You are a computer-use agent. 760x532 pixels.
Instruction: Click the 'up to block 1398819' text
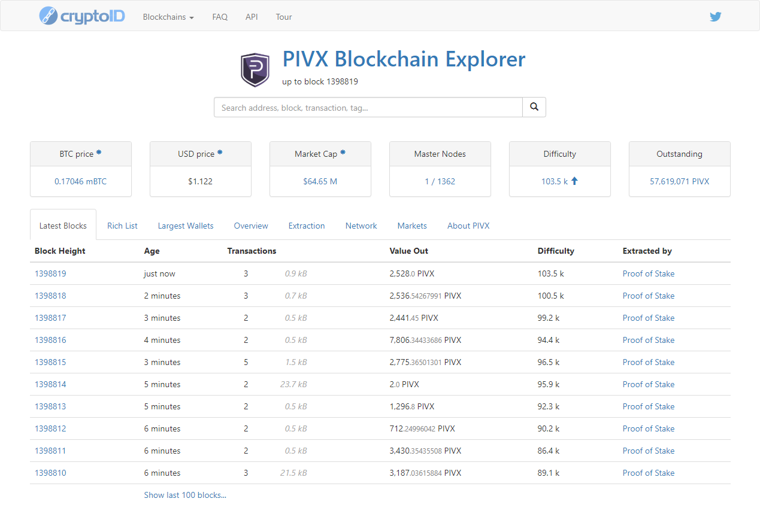point(320,81)
